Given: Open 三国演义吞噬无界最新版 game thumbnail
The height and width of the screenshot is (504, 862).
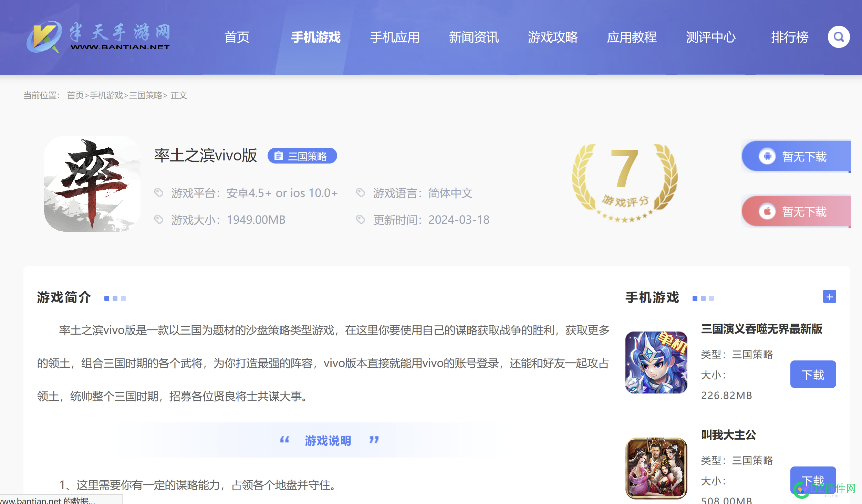Looking at the screenshot, I should click(656, 362).
